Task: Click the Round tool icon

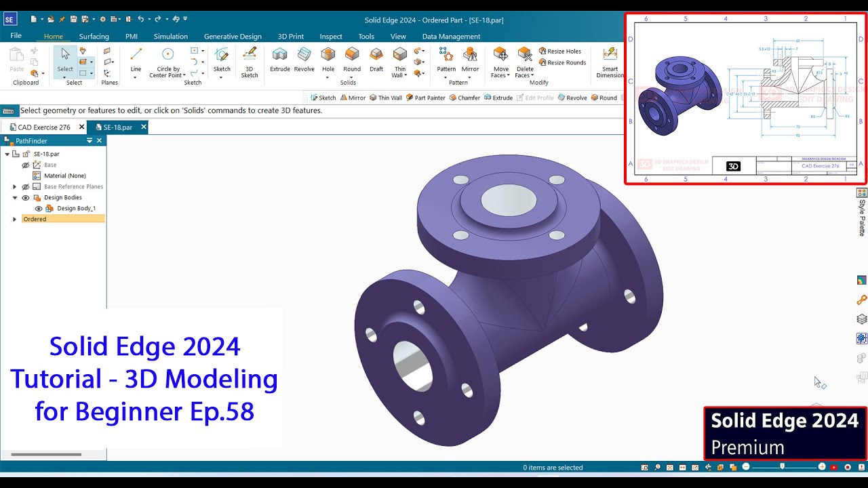Action: point(352,54)
